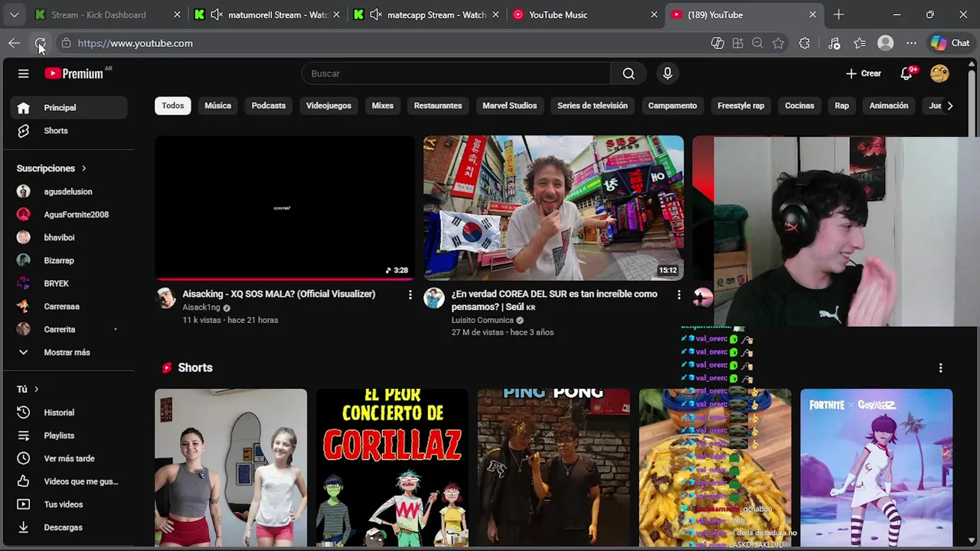The height and width of the screenshot is (551, 980).
Task: Open the Shorts shelf three-dot menu
Action: (941, 368)
